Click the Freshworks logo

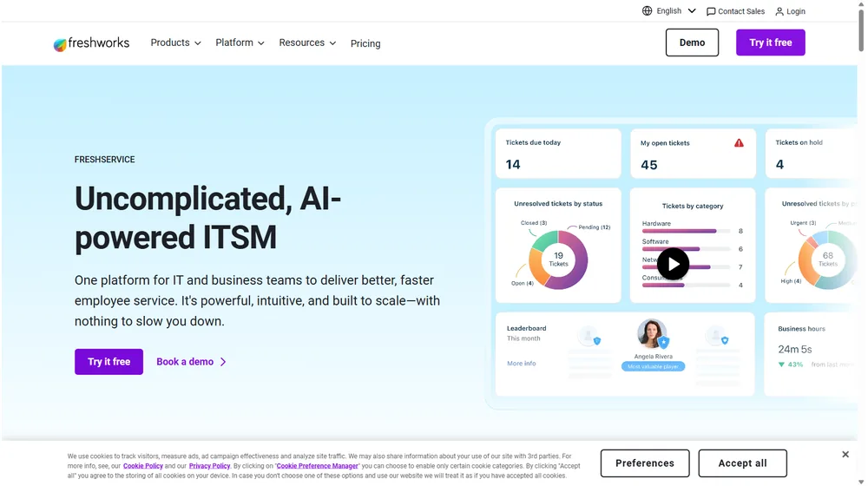pyautogui.click(x=91, y=43)
